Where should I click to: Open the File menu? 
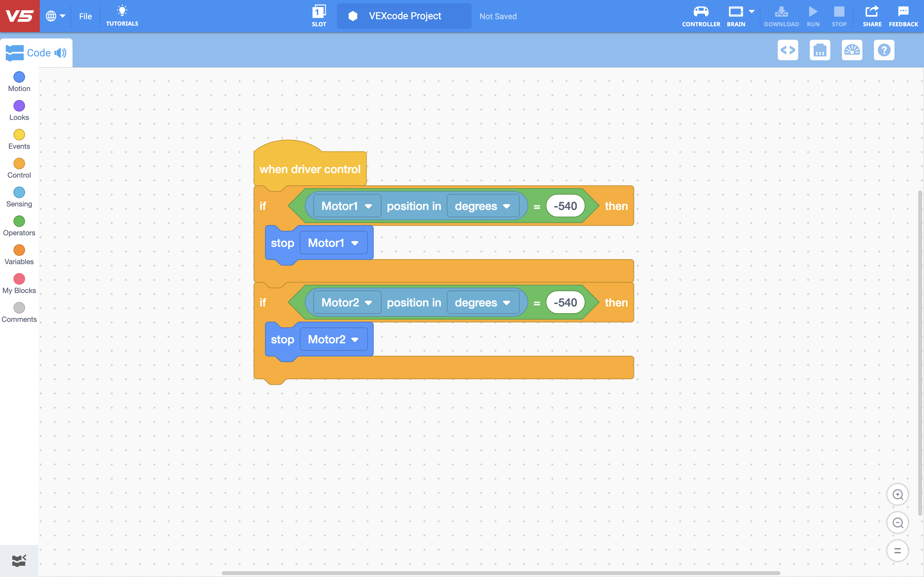(86, 16)
